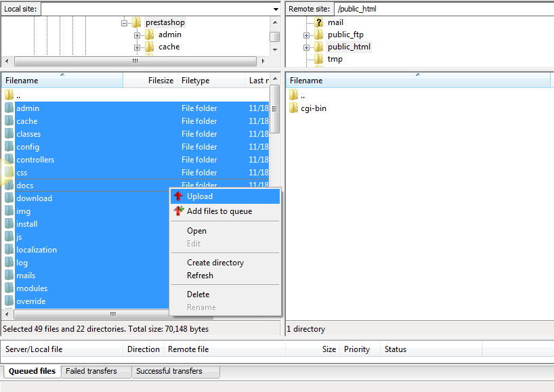Screen dimensions: 554x392
Task: Select the modules folder in the local list
Action: pos(31,288)
